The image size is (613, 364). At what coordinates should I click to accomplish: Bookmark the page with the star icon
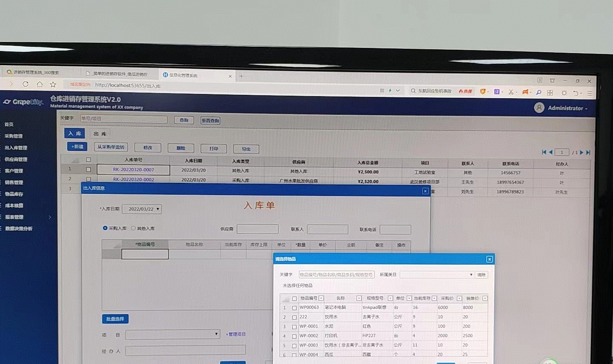(x=53, y=85)
